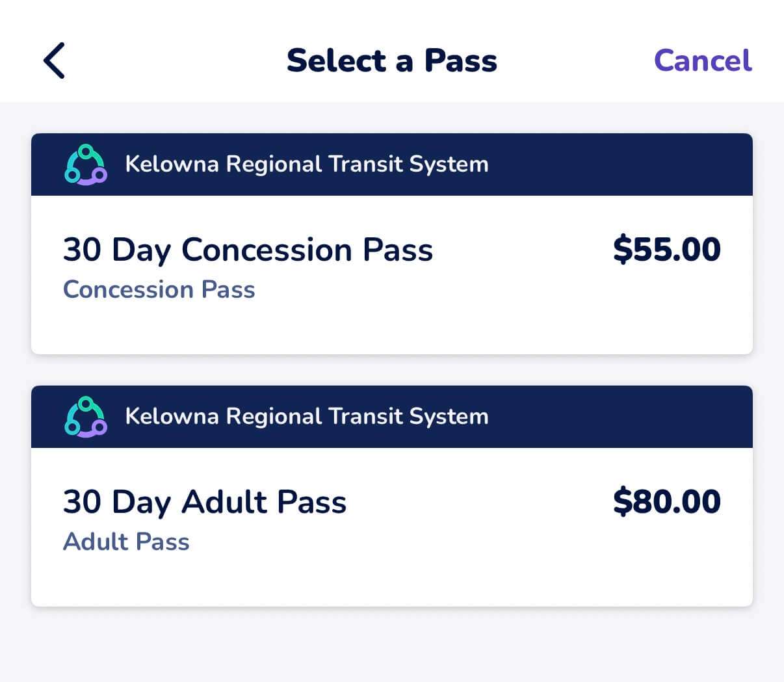Tap the dark blue header bar of the Adult card
The width and height of the screenshot is (784, 682).
(x=618, y=417)
